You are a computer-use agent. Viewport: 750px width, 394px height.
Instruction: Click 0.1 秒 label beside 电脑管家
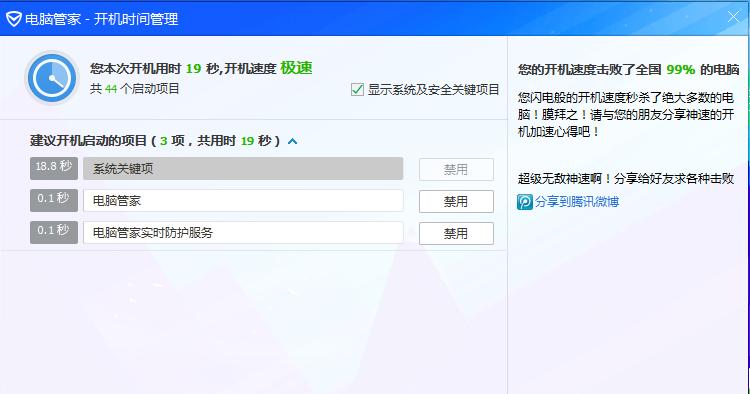click(x=54, y=200)
